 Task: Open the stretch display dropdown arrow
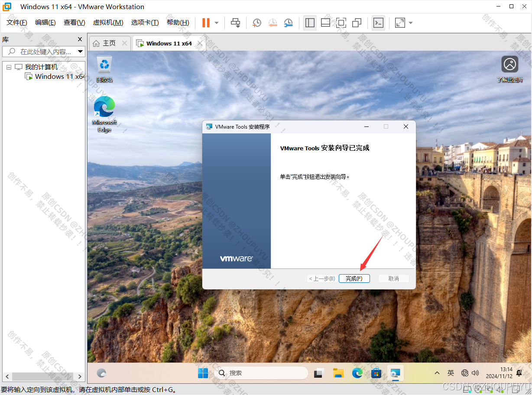pos(411,23)
